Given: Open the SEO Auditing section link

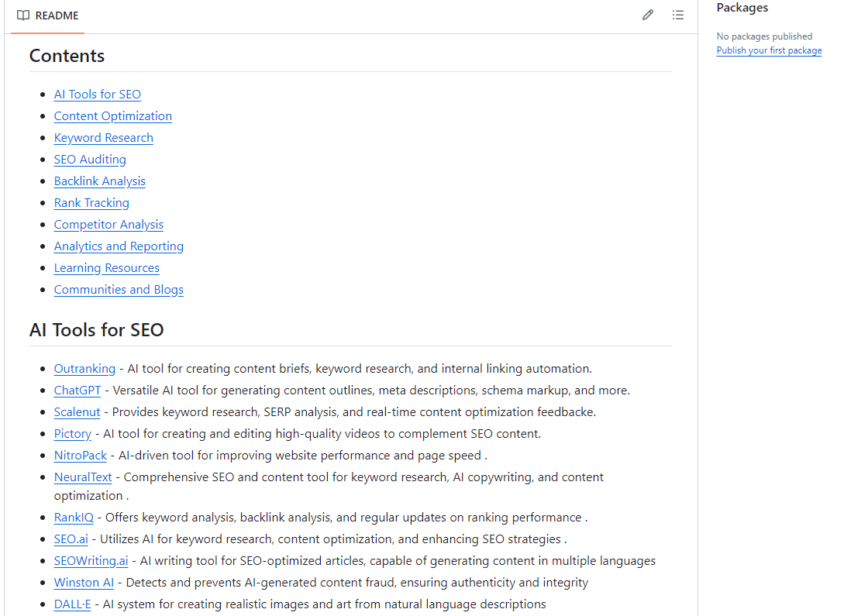Looking at the screenshot, I should click(x=89, y=159).
